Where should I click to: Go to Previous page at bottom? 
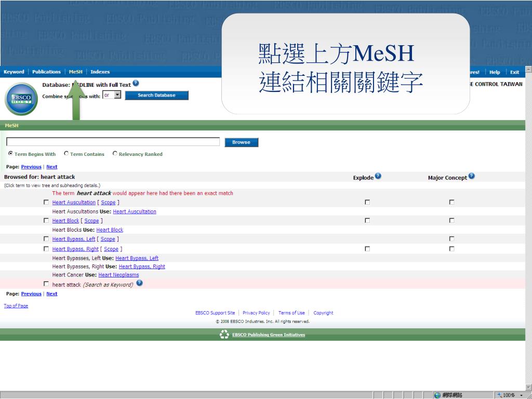pos(31,294)
